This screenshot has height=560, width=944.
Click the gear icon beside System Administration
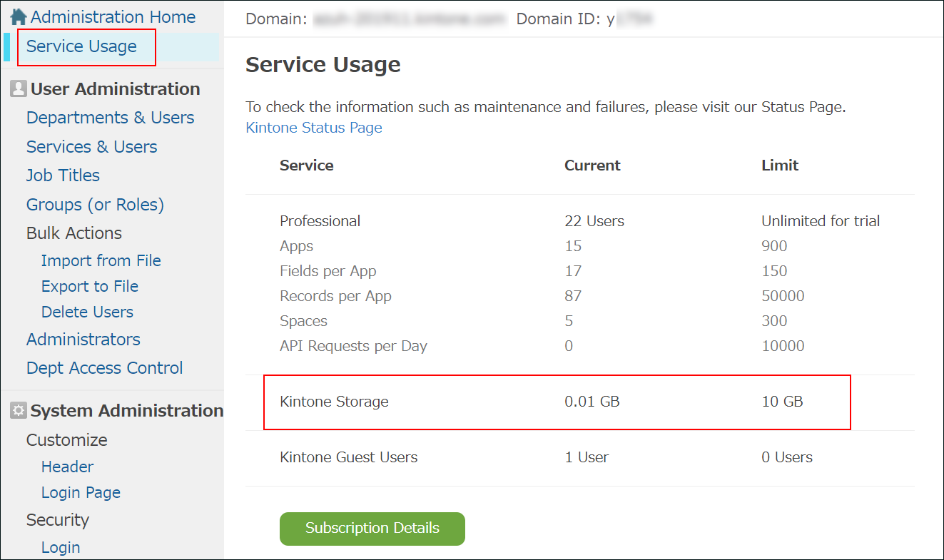(x=17, y=410)
